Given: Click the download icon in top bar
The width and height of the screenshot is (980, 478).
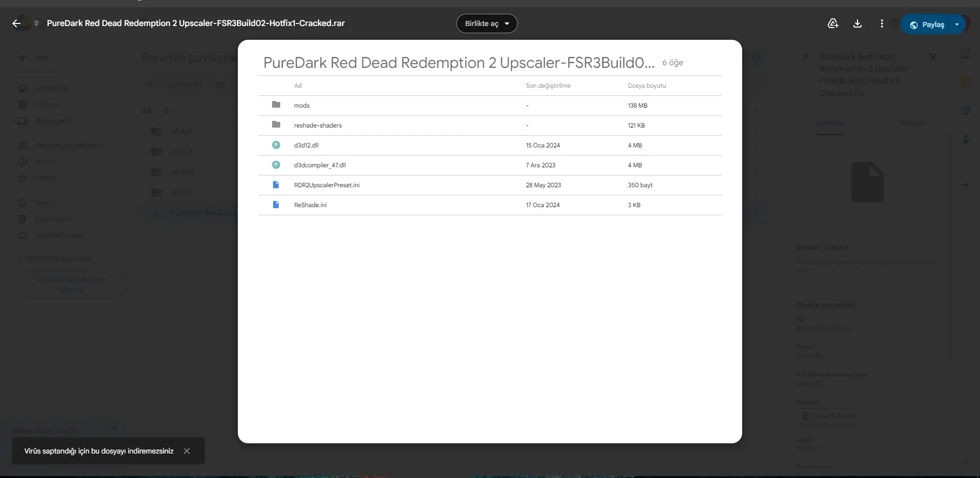Looking at the screenshot, I should [x=857, y=23].
